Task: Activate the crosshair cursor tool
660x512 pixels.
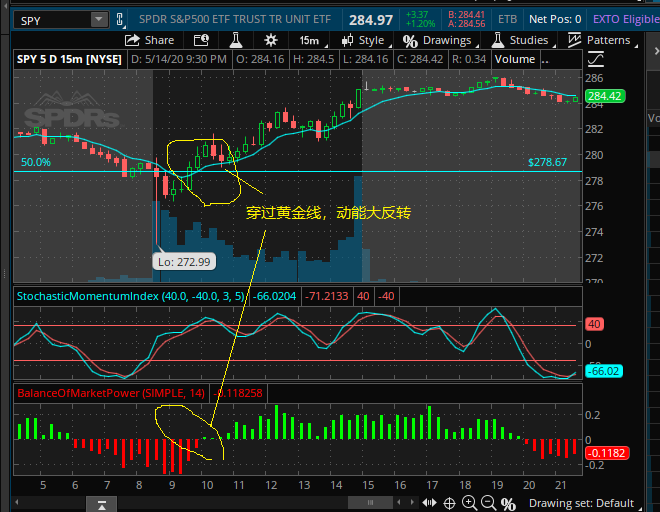Action: pos(450,503)
